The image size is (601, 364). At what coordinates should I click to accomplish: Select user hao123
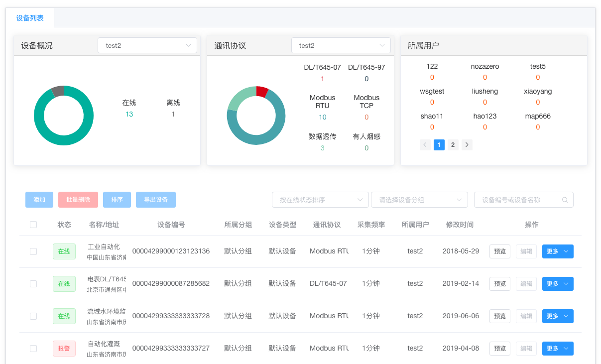485,116
